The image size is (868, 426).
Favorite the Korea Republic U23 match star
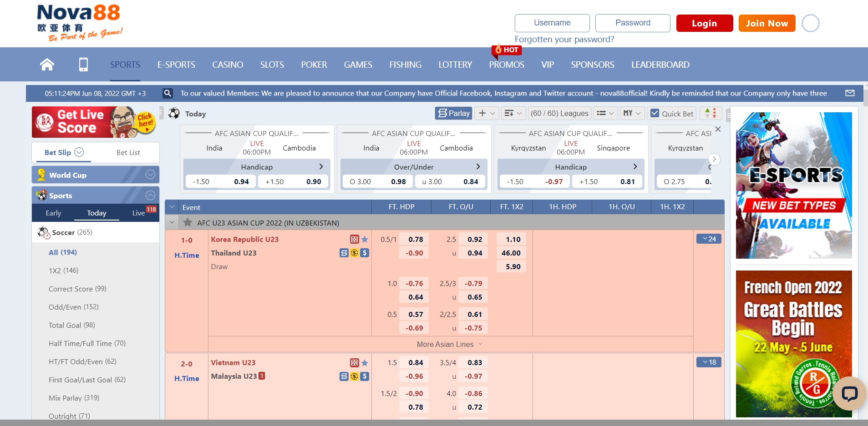[365, 239]
